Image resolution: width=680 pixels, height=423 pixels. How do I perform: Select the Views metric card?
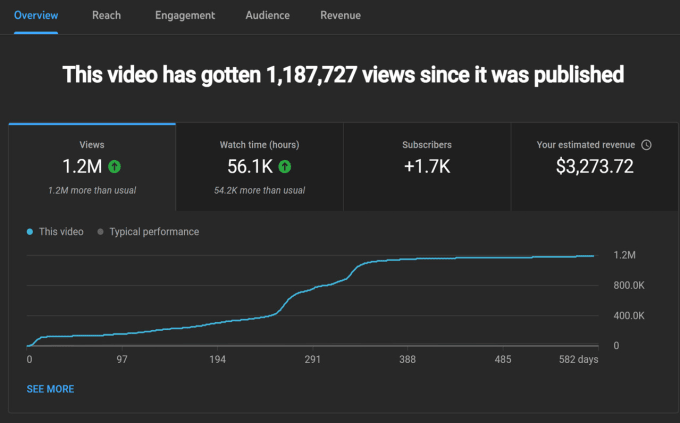(92, 167)
